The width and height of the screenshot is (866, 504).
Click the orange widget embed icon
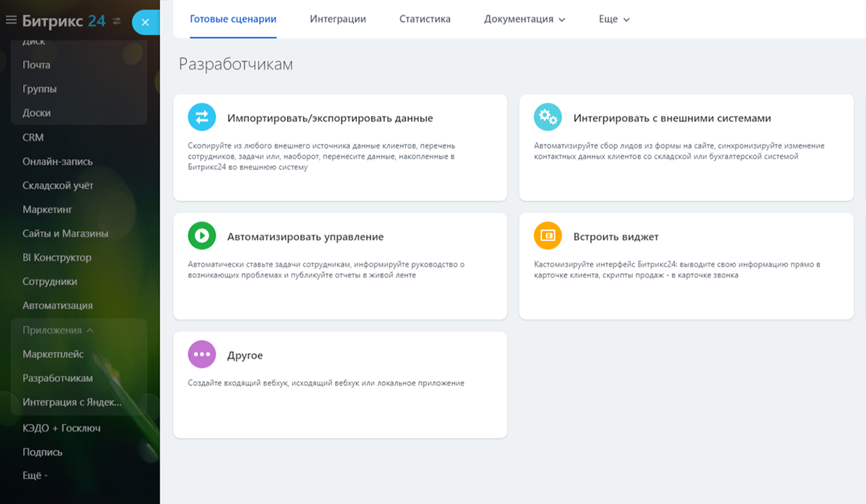click(547, 236)
